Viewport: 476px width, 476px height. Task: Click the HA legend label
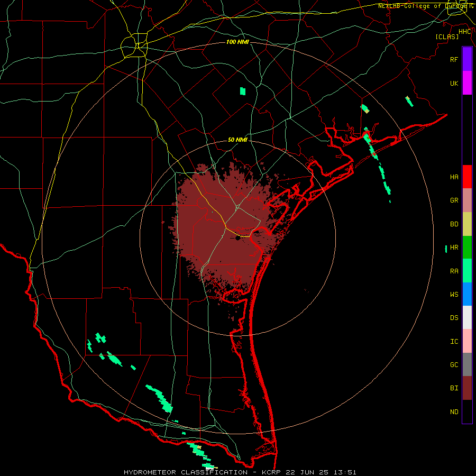point(454,177)
